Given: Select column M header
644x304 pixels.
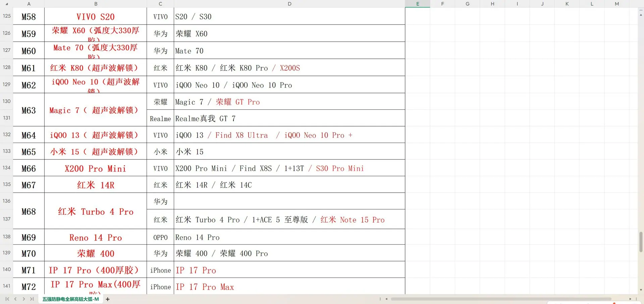Looking at the screenshot, I should (x=616, y=4).
